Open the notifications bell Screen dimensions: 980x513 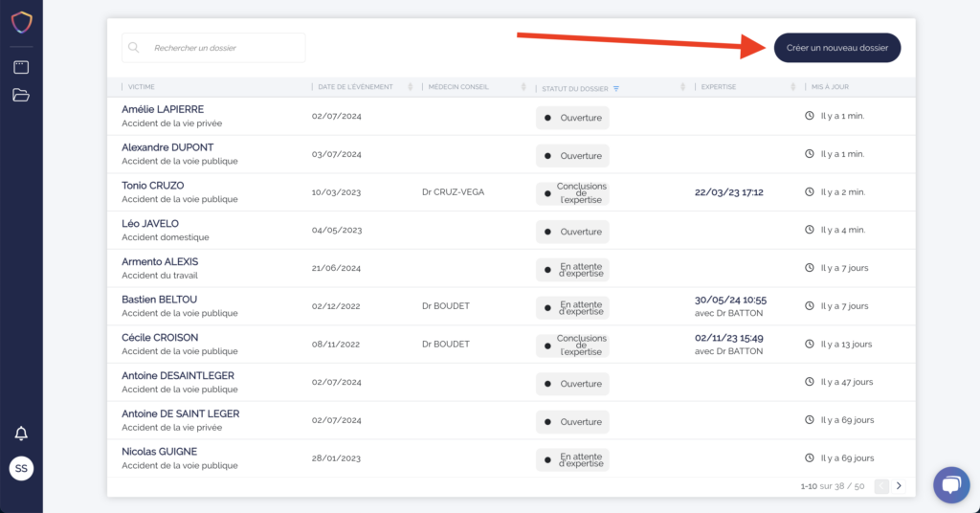pyautogui.click(x=21, y=434)
